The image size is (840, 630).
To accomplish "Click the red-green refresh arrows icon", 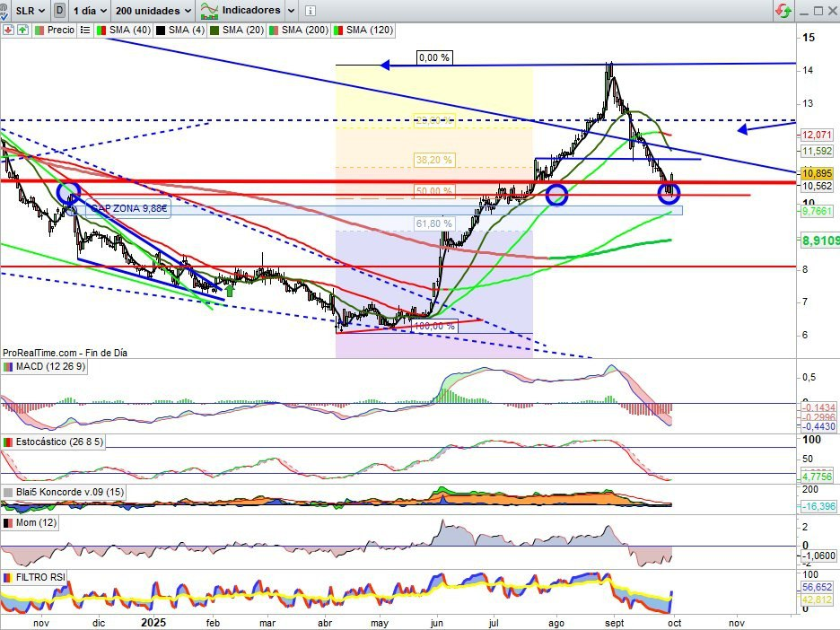I will [783, 11].
